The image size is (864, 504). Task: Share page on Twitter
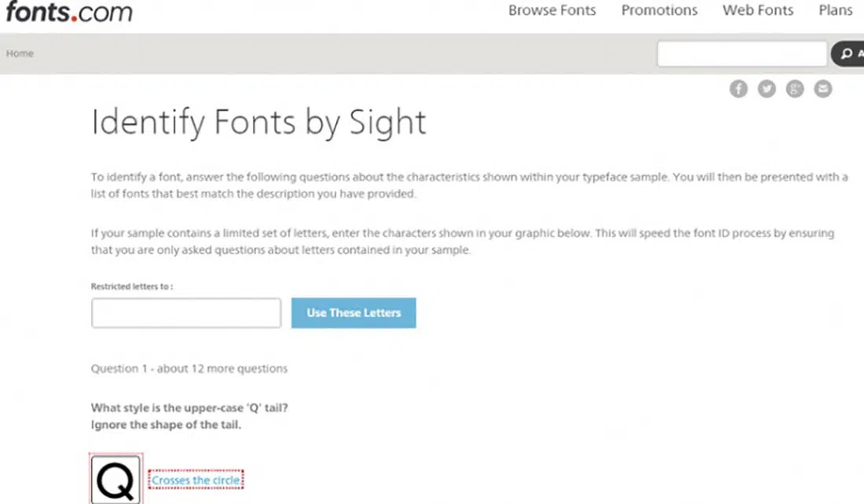point(767,89)
